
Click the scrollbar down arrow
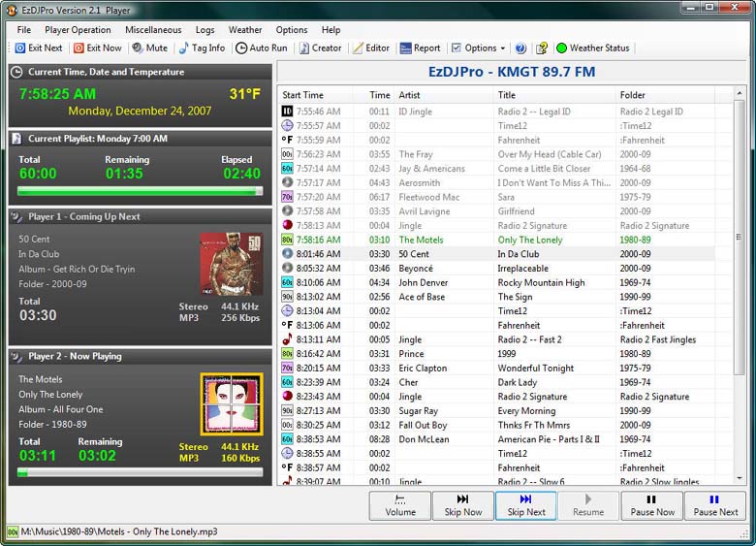tap(740, 478)
